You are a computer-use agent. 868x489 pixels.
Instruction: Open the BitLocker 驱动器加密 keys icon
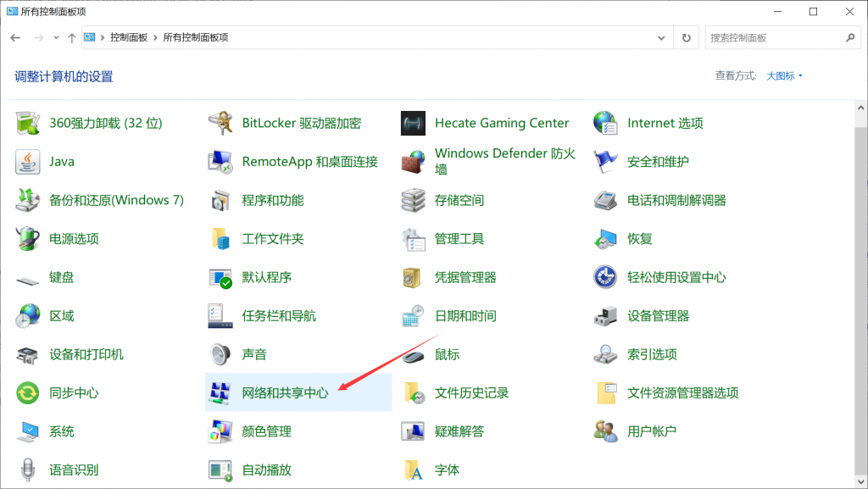tap(220, 123)
